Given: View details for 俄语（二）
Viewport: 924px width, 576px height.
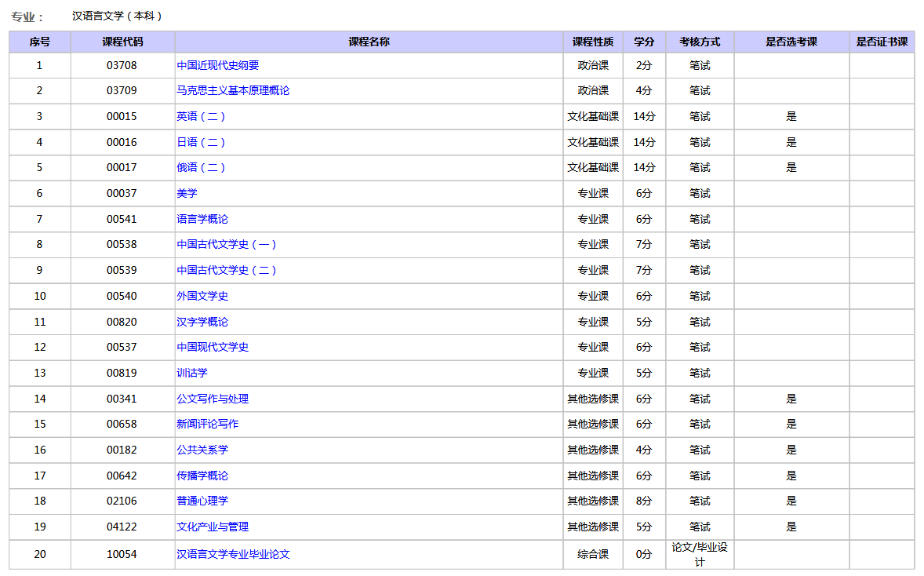Looking at the screenshot, I should (202, 167).
